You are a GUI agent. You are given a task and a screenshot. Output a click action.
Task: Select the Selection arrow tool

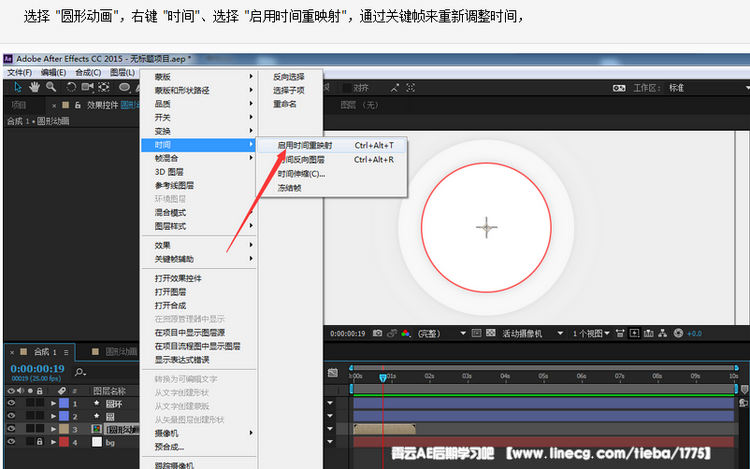point(18,87)
